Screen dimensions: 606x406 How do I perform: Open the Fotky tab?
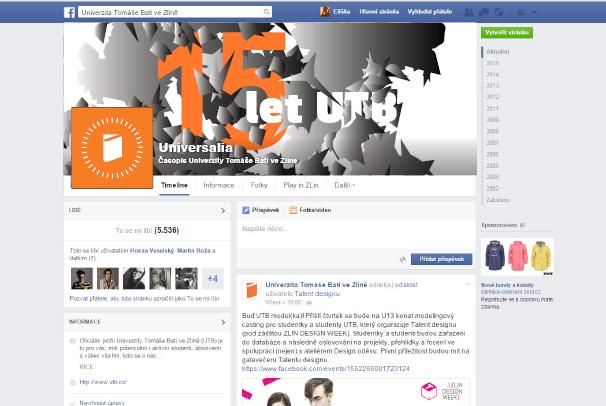point(259,185)
